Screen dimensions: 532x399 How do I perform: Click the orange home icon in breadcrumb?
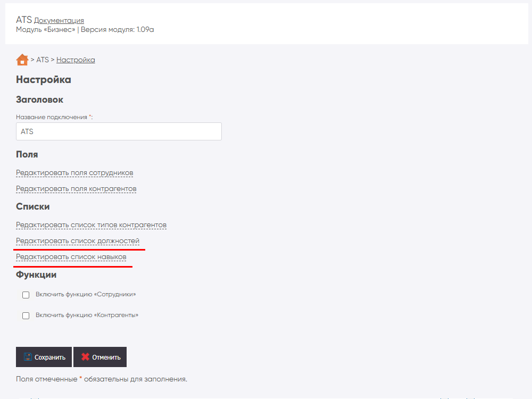click(x=22, y=60)
